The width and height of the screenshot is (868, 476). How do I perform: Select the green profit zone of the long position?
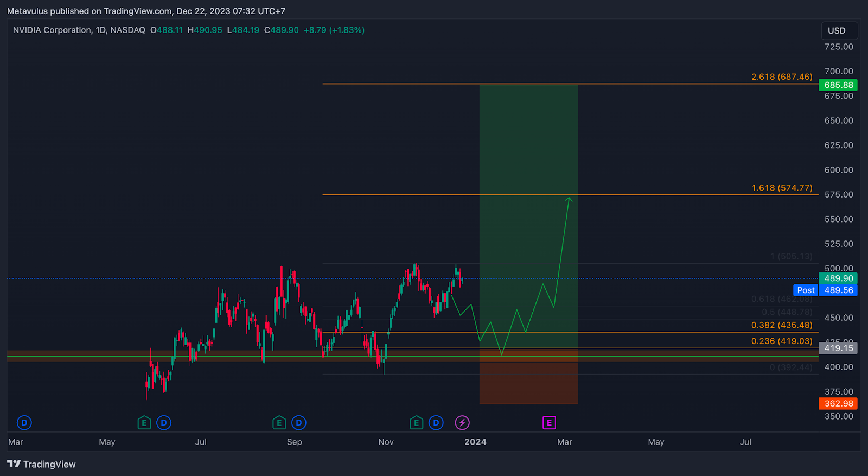[x=528, y=216]
